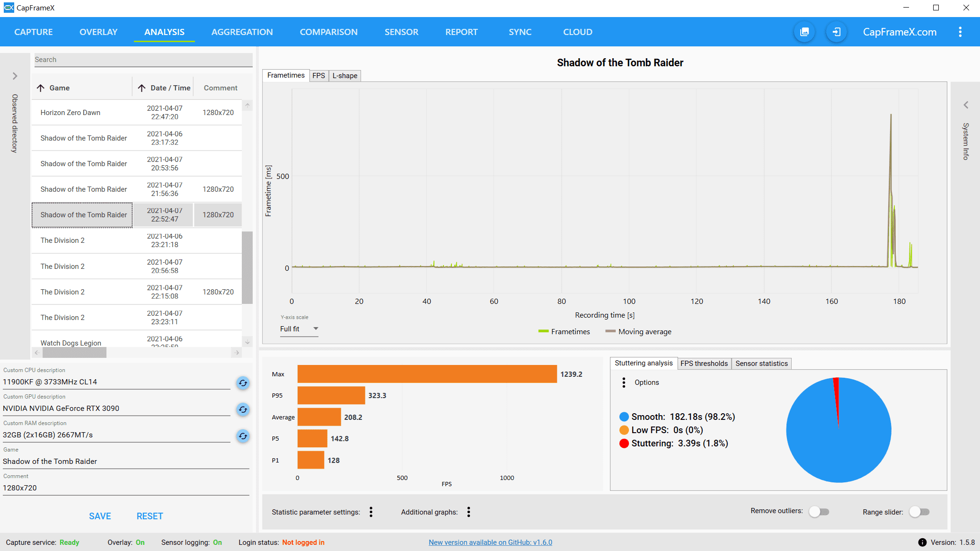Open stuttering analysis Options menu
This screenshot has width=980, height=551.
(624, 382)
